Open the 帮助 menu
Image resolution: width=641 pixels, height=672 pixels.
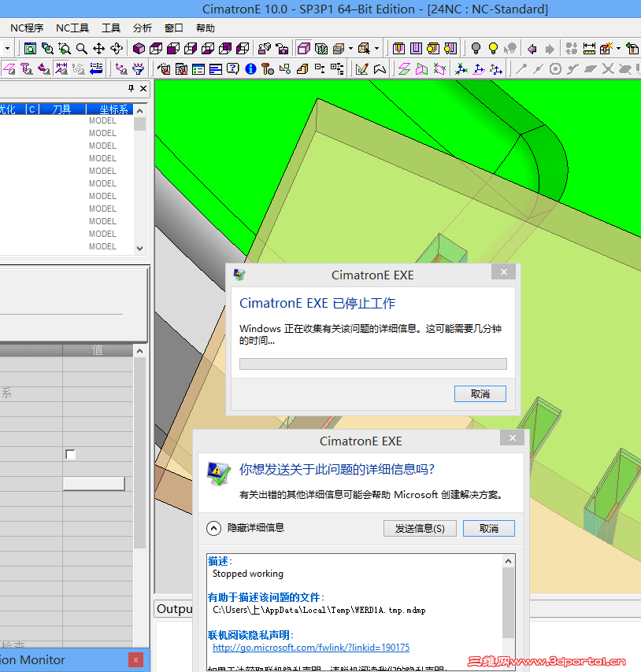coord(206,28)
